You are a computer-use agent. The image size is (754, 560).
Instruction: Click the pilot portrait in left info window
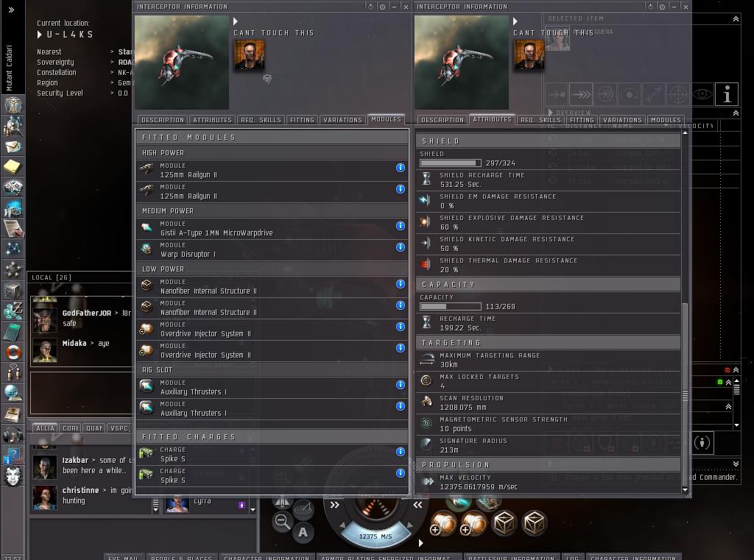249,55
